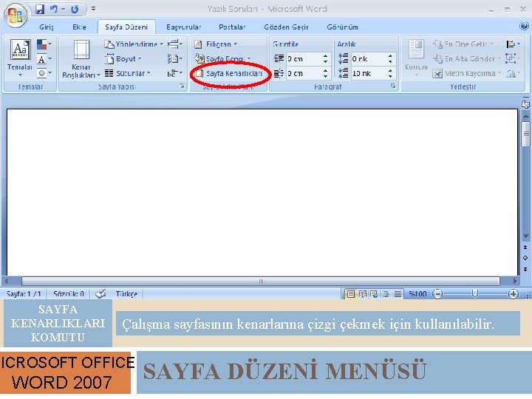
Task: Decrease spacing after with down arrow
Action: click(x=390, y=77)
